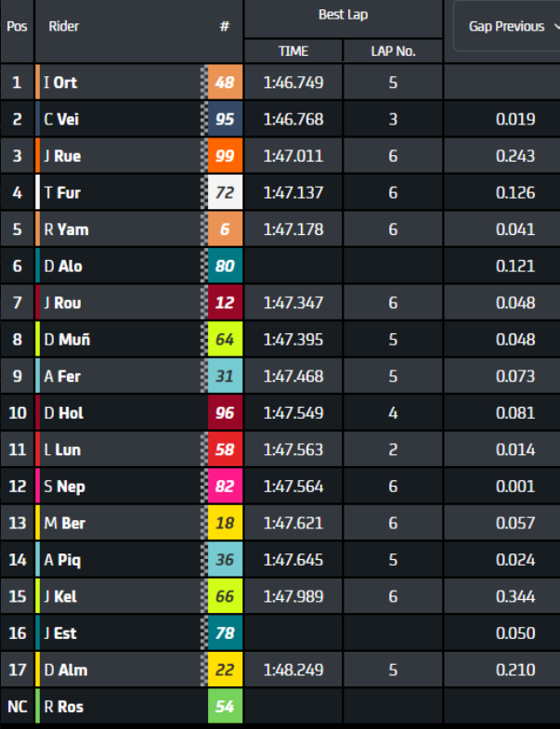Click the yellow number 18 badge
Viewport: 560px width, 729px height.
click(225, 524)
